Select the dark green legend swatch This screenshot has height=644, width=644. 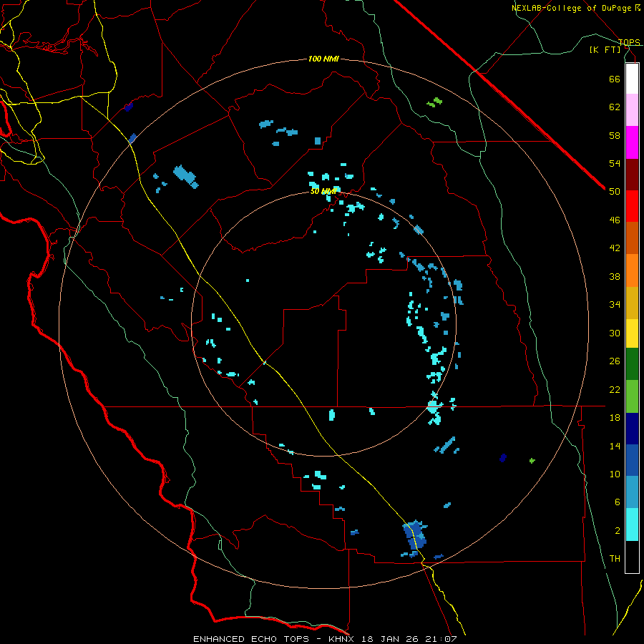point(632,364)
